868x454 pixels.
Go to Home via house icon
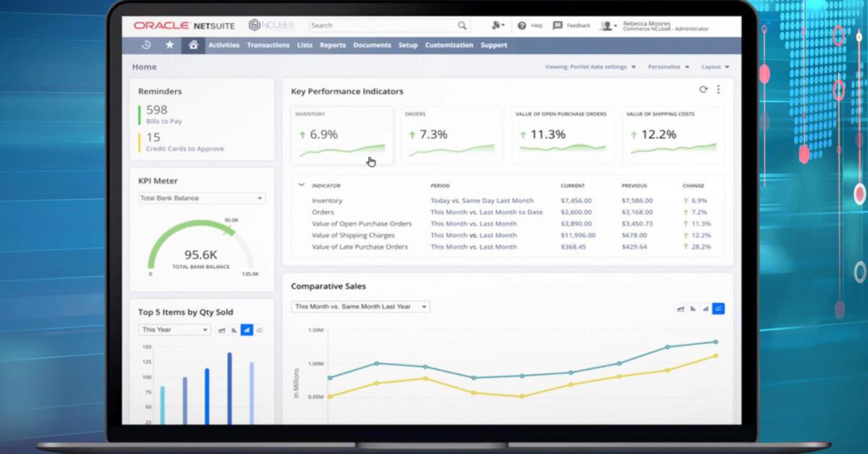point(193,45)
